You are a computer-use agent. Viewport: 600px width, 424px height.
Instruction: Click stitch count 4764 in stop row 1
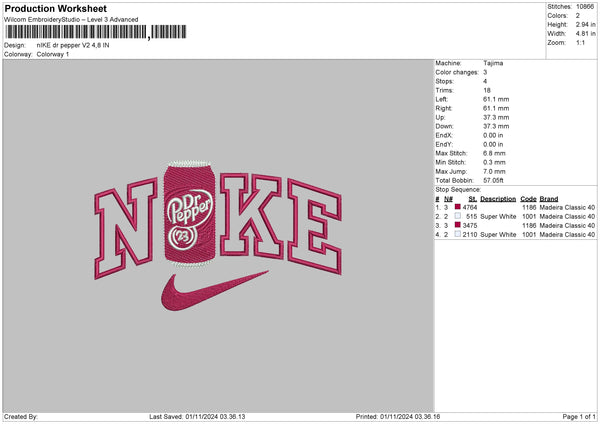point(470,207)
